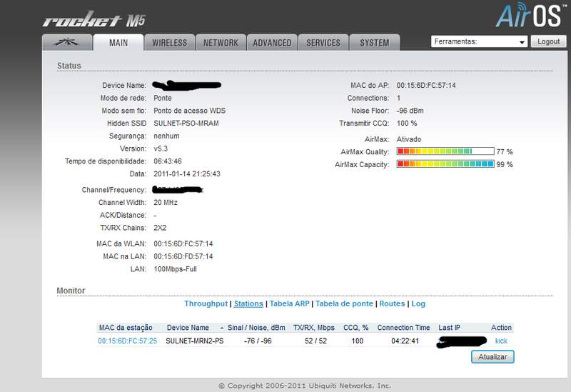The image size is (571, 392).
Task: Expand the Ferramentas dropdown
Action: coord(479,41)
